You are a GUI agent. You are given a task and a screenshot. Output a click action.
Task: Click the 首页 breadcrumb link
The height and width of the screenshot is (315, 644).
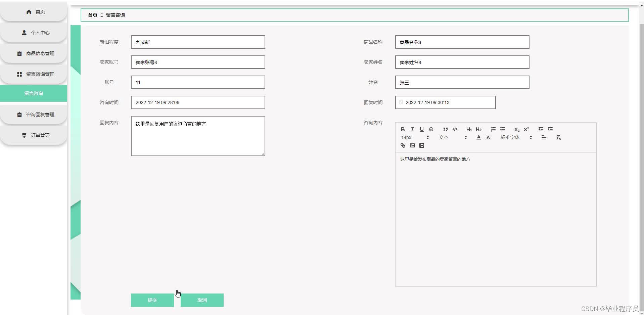coord(93,15)
